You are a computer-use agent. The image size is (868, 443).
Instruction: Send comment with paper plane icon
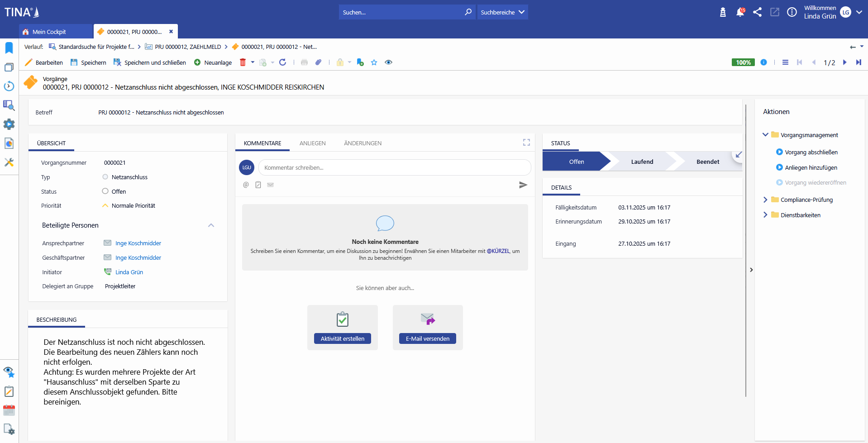(523, 185)
